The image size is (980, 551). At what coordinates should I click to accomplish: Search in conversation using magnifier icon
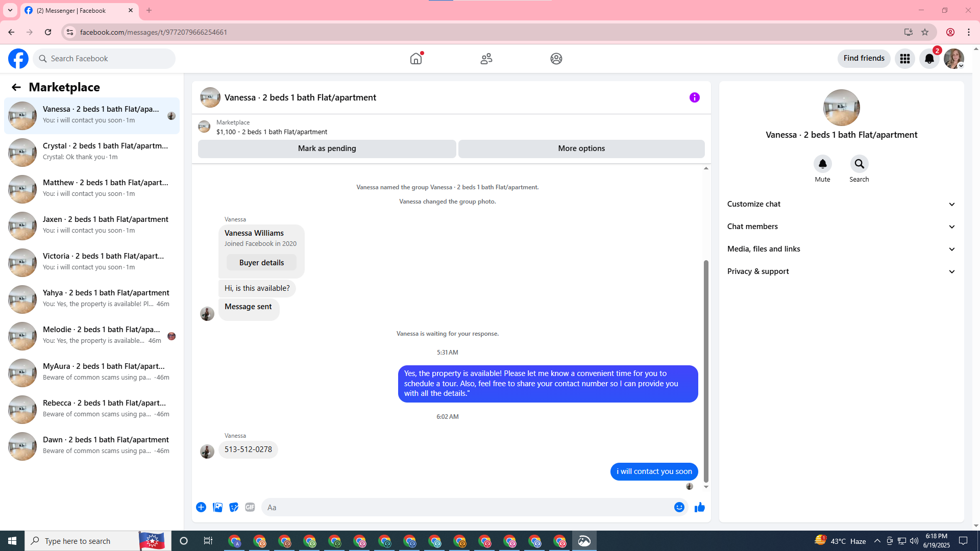[860, 164]
